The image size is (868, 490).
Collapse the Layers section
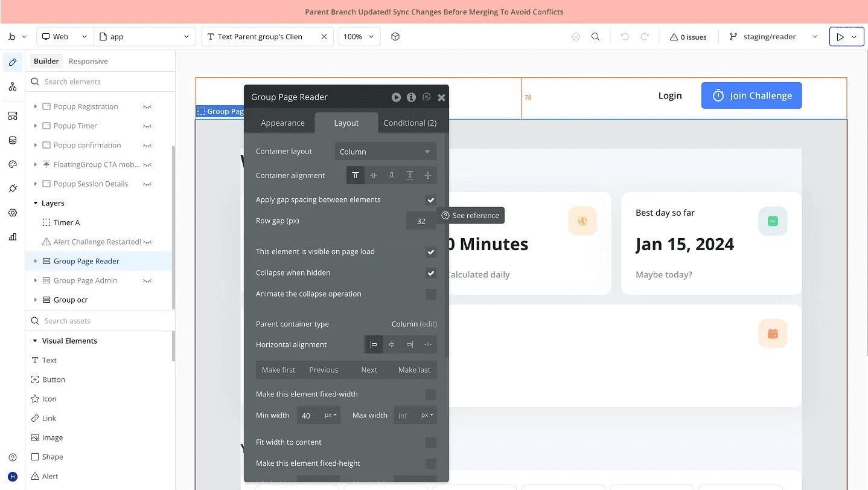coord(35,204)
